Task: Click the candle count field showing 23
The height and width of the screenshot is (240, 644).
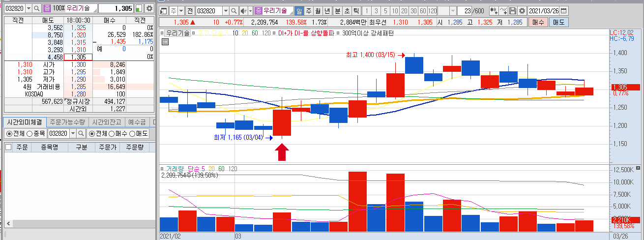Action: coord(466,11)
